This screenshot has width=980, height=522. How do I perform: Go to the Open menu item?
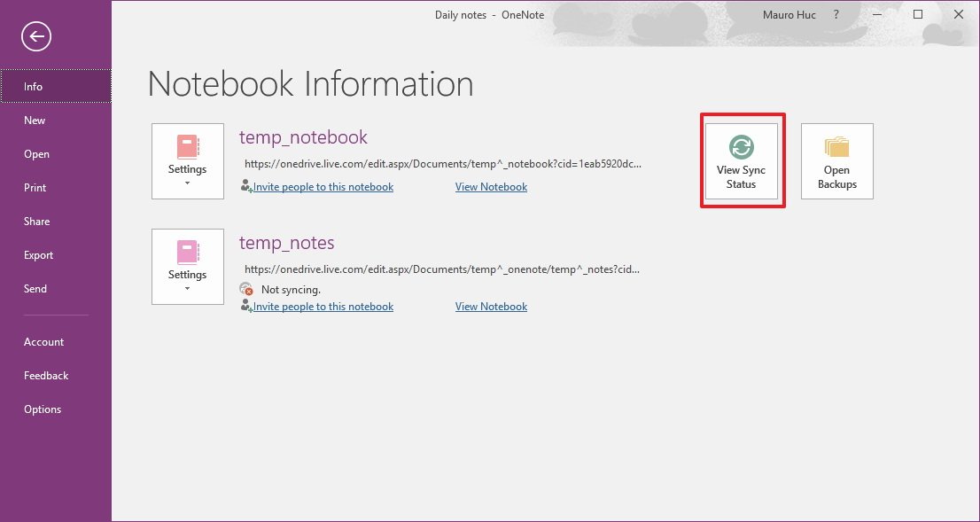(x=36, y=154)
